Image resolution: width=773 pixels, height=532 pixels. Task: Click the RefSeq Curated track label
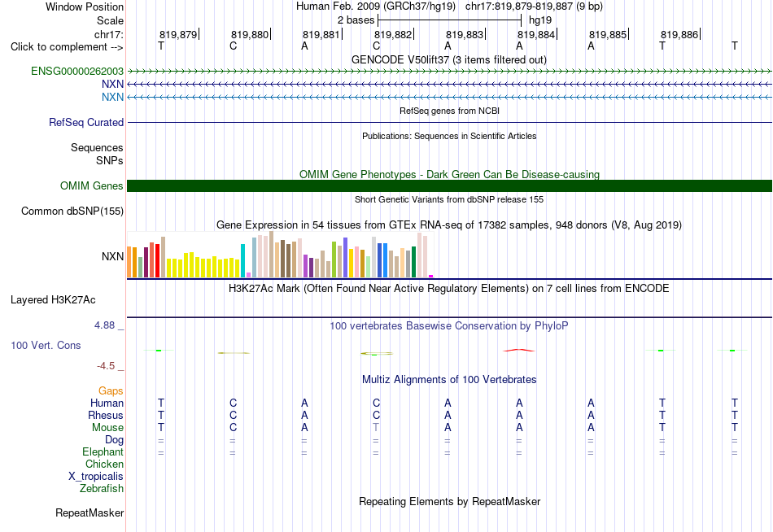click(85, 122)
